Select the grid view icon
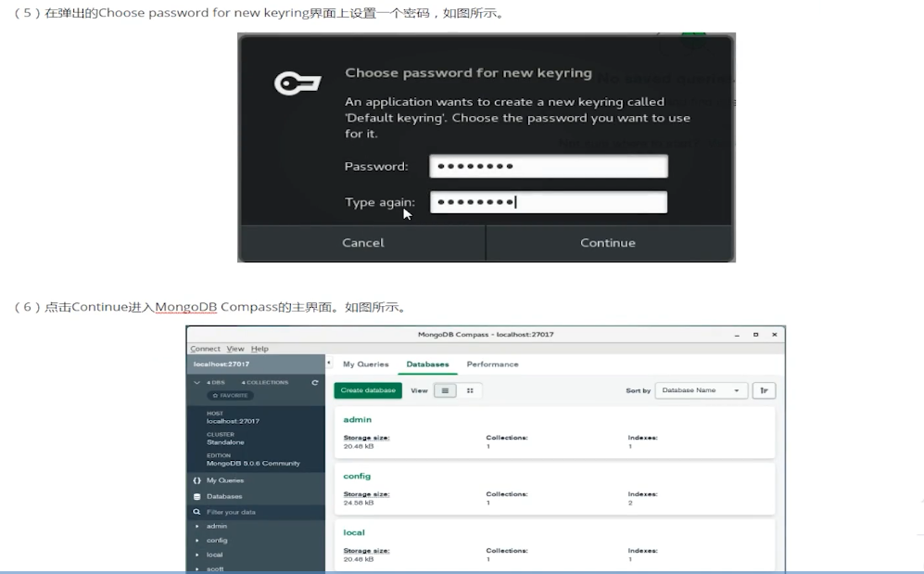This screenshot has height=574, width=924. pyautogui.click(x=470, y=390)
